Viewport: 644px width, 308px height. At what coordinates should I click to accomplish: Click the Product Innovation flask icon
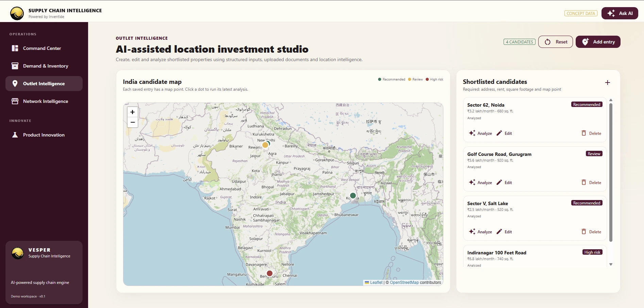pyautogui.click(x=15, y=135)
